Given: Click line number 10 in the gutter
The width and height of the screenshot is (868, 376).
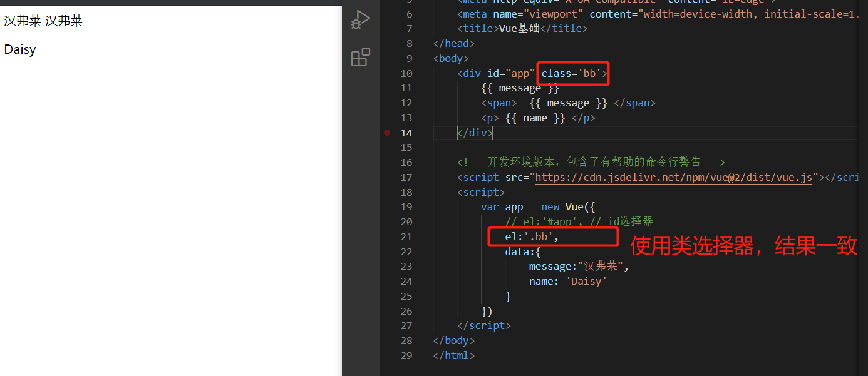Looking at the screenshot, I should 406,73.
